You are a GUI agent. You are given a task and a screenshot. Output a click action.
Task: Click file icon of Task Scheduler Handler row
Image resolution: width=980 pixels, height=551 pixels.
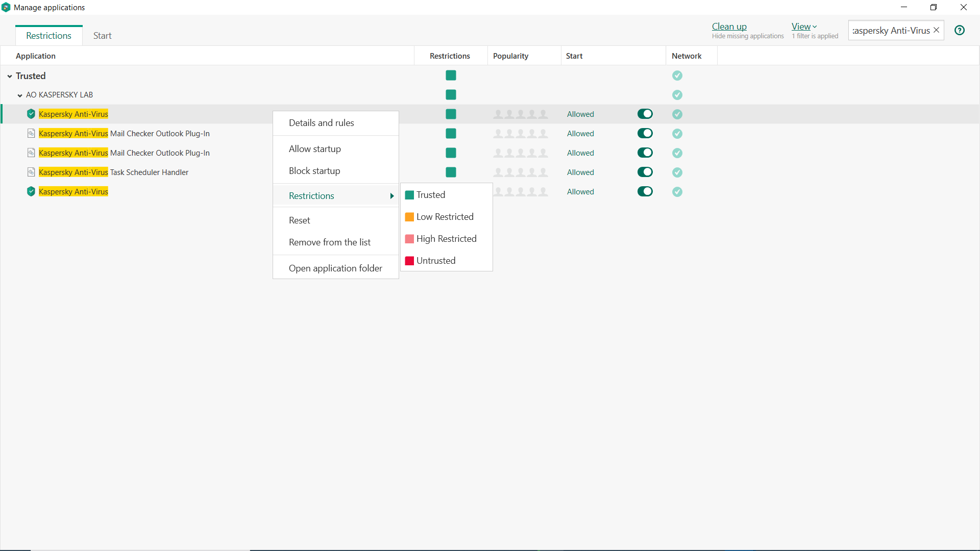tap(31, 172)
